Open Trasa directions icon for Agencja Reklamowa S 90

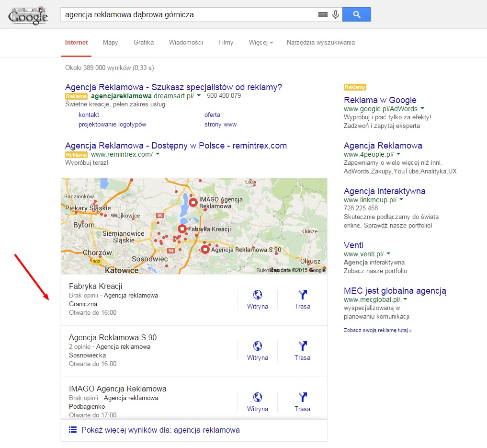303,345
